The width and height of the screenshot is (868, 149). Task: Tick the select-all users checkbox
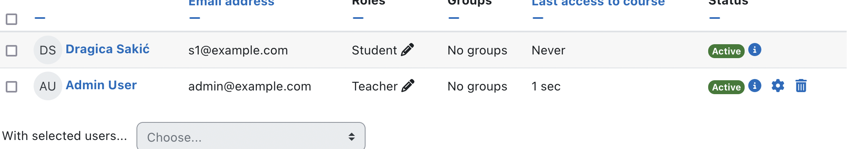coord(11,19)
